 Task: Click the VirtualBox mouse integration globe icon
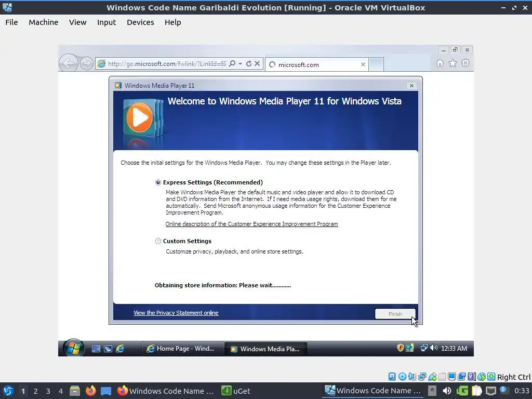(482, 376)
